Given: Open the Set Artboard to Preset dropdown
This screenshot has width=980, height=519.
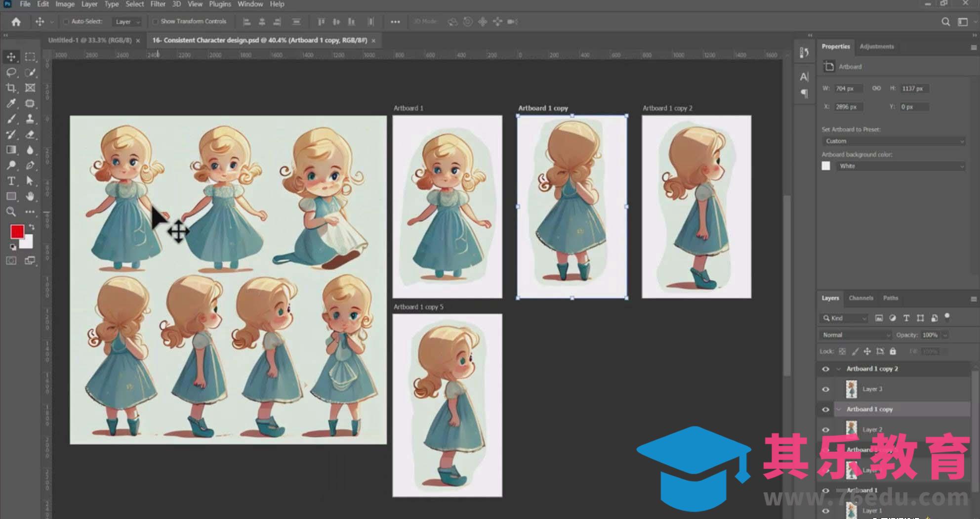Looking at the screenshot, I should 894,141.
